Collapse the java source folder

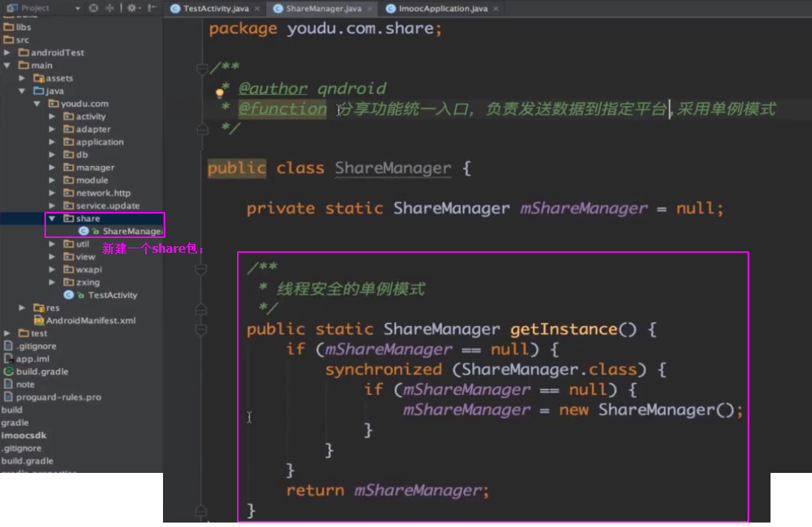point(21,90)
